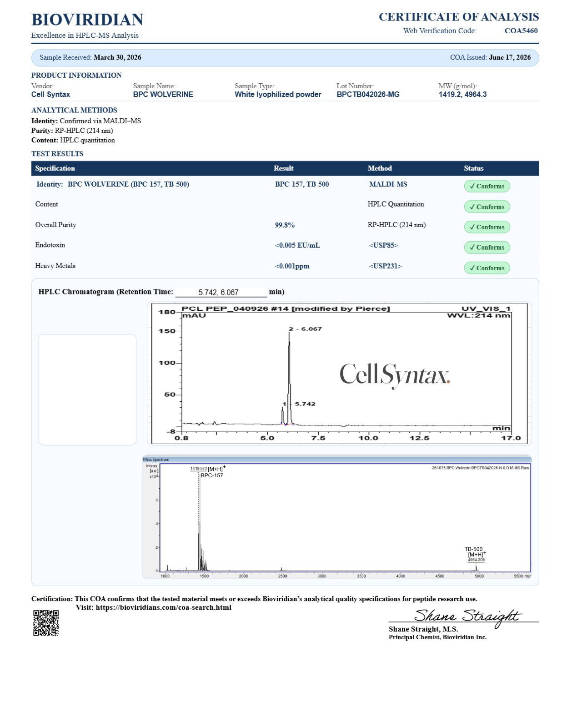Image resolution: width=562 pixels, height=728 pixels.
Task: Click the BIOVIRIDIAN logo title
Action: click(x=87, y=20)
